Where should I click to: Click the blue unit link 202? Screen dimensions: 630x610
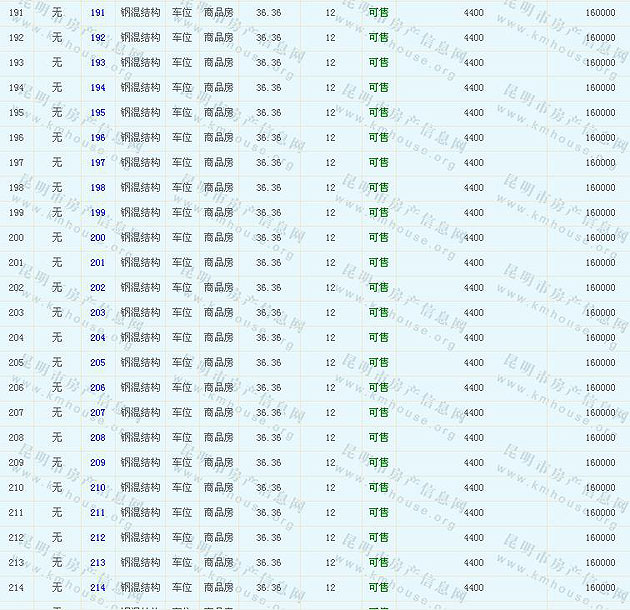coord(97,288)
